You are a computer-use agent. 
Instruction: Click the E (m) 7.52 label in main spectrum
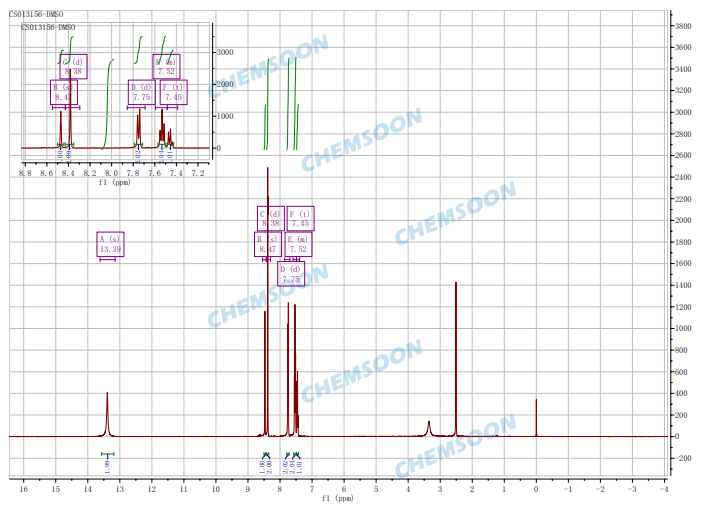pyautogui.click(x=298, y=243)
